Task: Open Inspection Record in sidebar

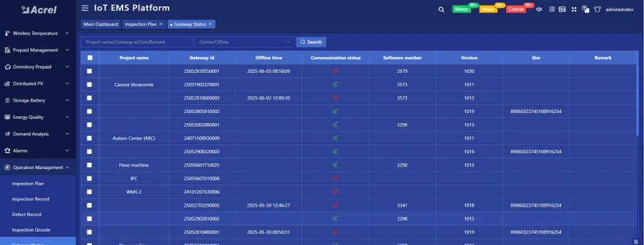Action: pos(30,199)
